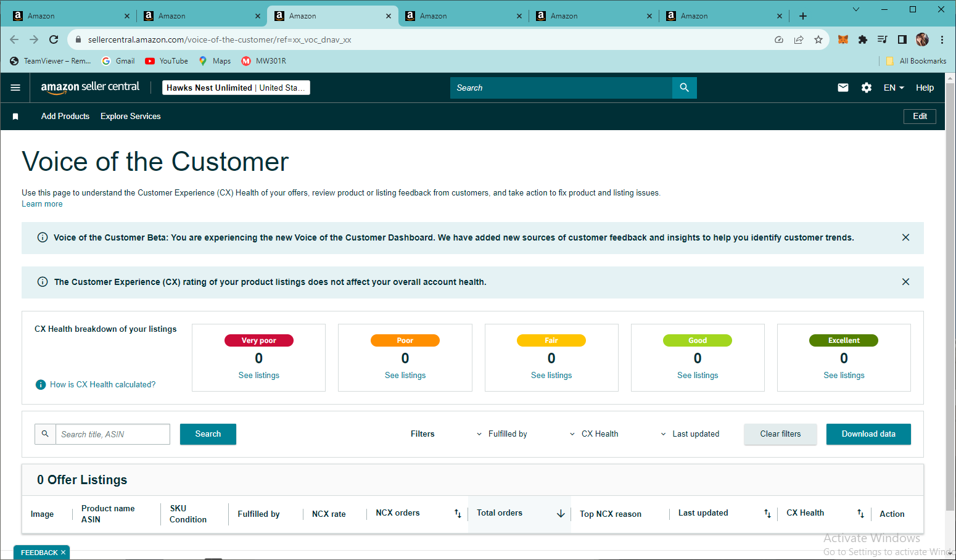The image size is (956, 560).
Task: Open Explore Services in navigation bar
Action: pos(131,117)
